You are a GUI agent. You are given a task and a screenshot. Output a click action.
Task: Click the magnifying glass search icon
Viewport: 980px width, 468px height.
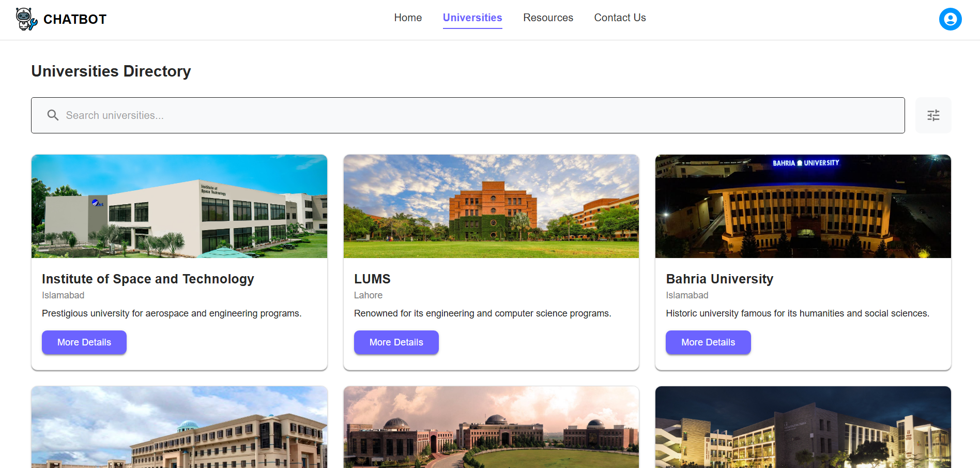pos(53,115)
